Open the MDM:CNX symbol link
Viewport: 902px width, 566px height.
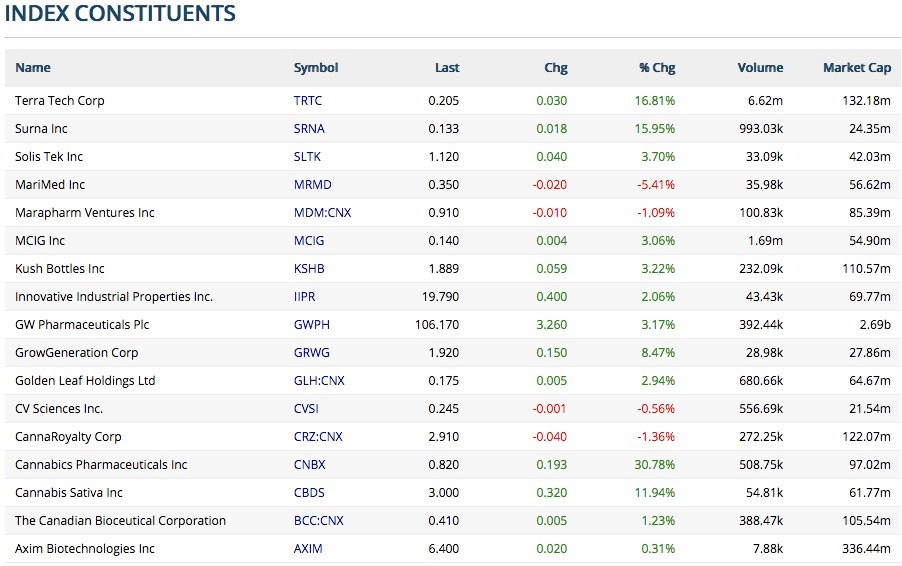pyautogui.click(x=322, y=213)
